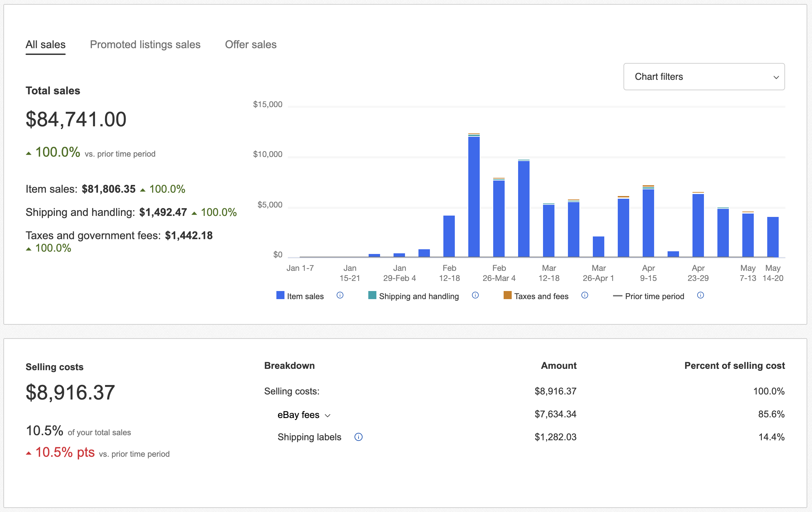Click the orange Taxes and fees legend swatch
The width and height of the screenshot is (812, 512).
tap(507, 295)
